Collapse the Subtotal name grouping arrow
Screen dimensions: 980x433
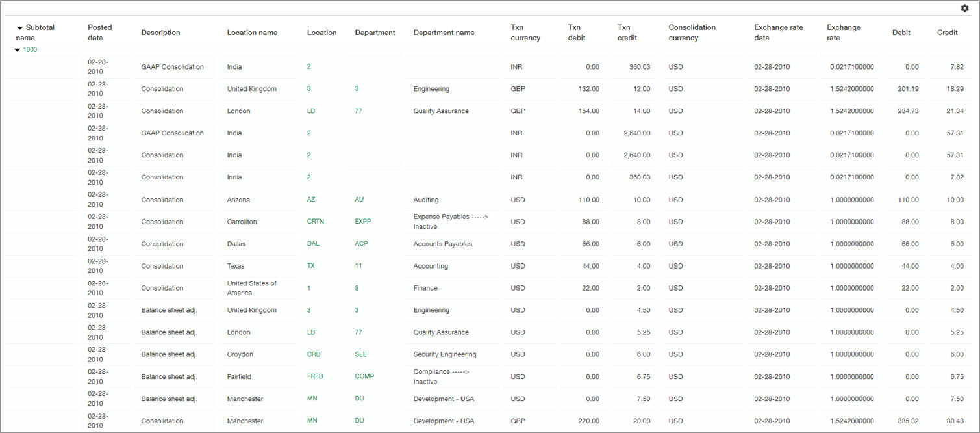(x=19, y=27)
